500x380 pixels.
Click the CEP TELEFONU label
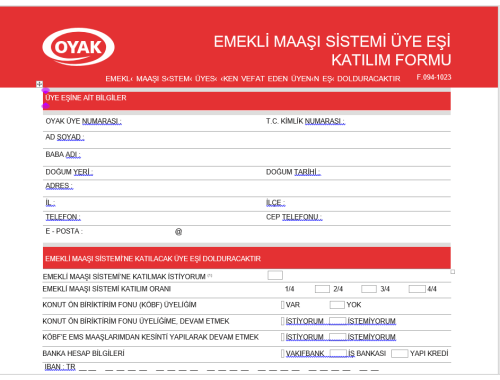point(294,217)
